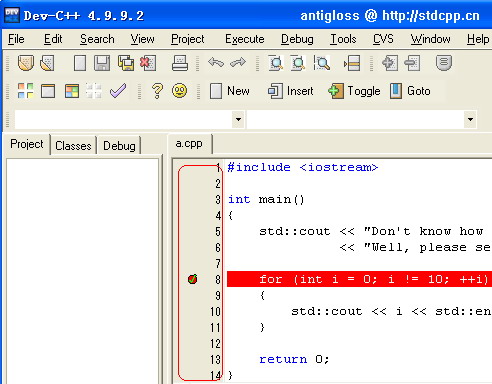The height and width of the screenshot is (384, 492).
Task: Click the Save All icon
Action: coord(126,63)
